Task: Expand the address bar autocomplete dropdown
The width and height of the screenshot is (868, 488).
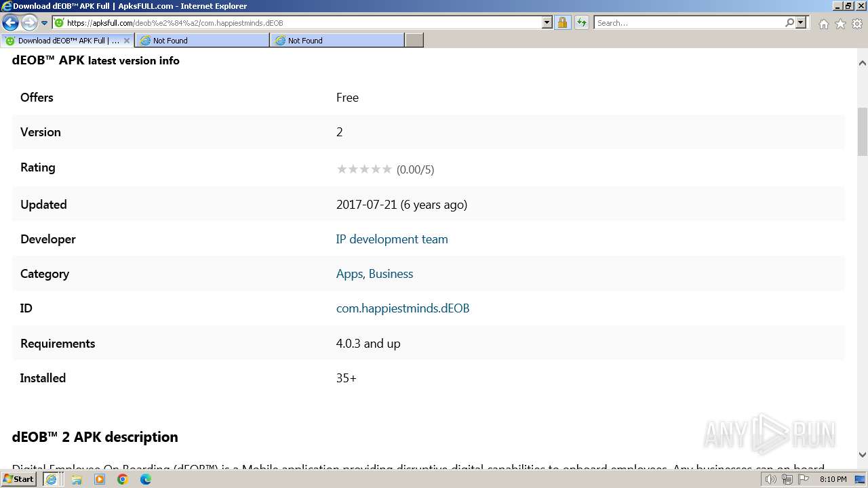Action: tap(547, 23)
